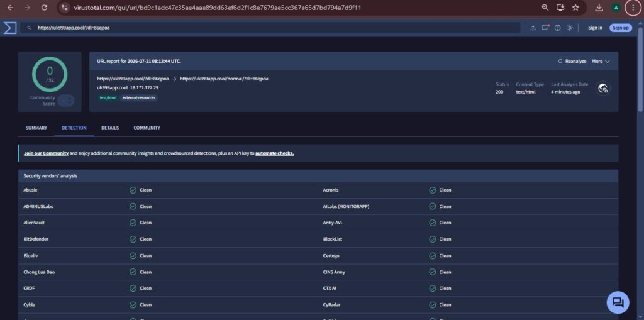Open the Chrome three-dot menu

[633, 8]
